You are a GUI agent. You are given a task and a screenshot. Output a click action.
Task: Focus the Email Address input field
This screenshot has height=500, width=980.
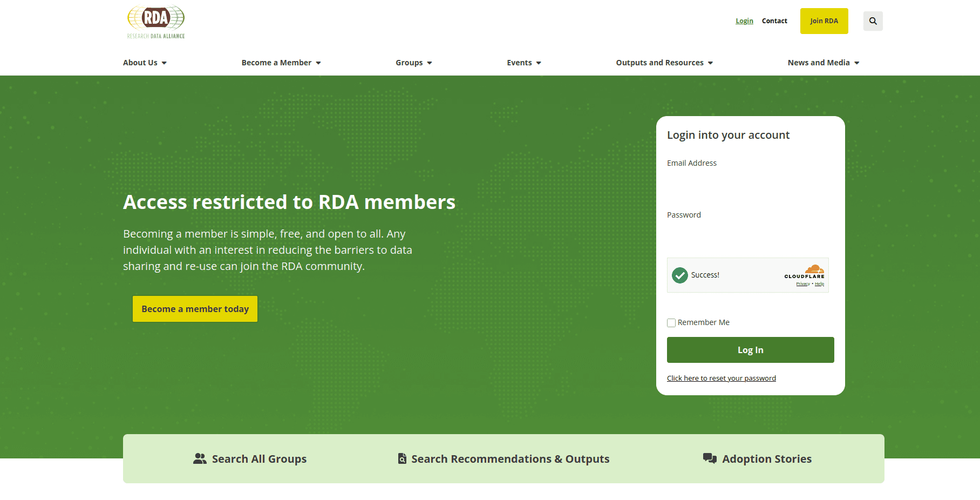tap(750, 183)
